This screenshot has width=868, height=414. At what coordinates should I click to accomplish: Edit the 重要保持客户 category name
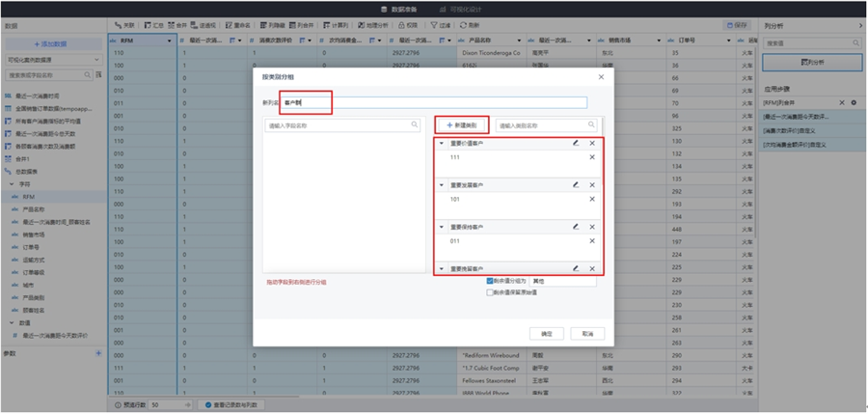575,226
